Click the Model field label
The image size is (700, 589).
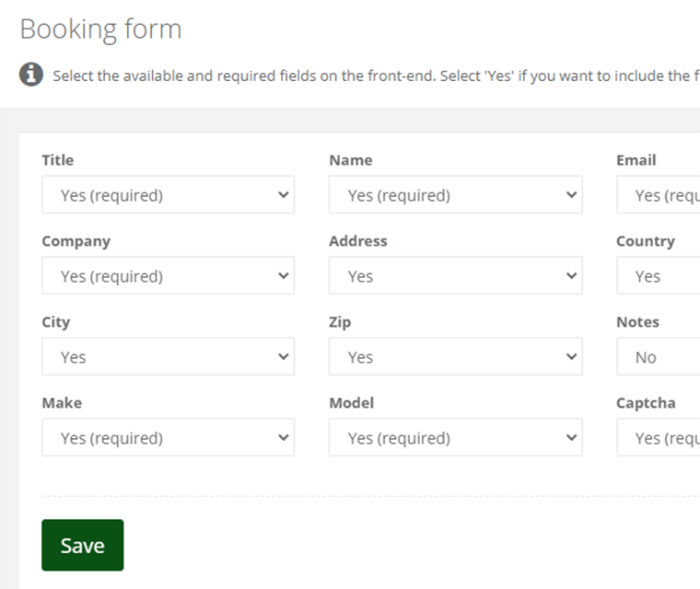tap(351, 403)
